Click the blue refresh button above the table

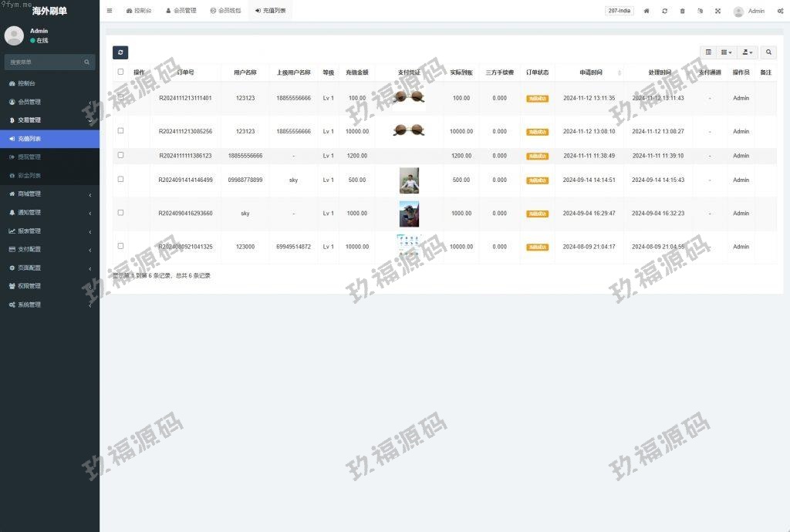120,52
